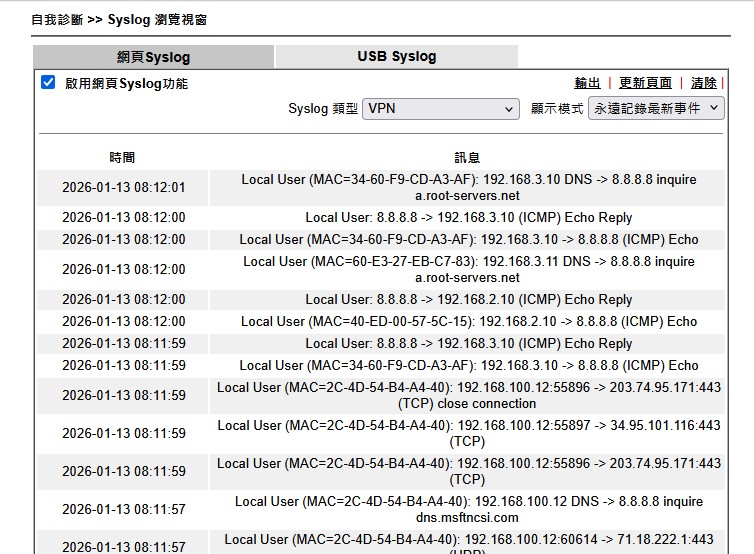Switch to the 網頁Syslog tab

pyautogui.click(x=153, y=57)
